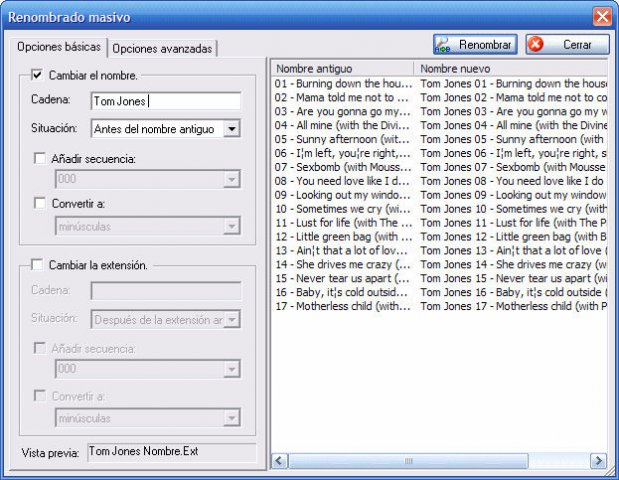Open Después de la extensión dropdown

click(232, 319)
